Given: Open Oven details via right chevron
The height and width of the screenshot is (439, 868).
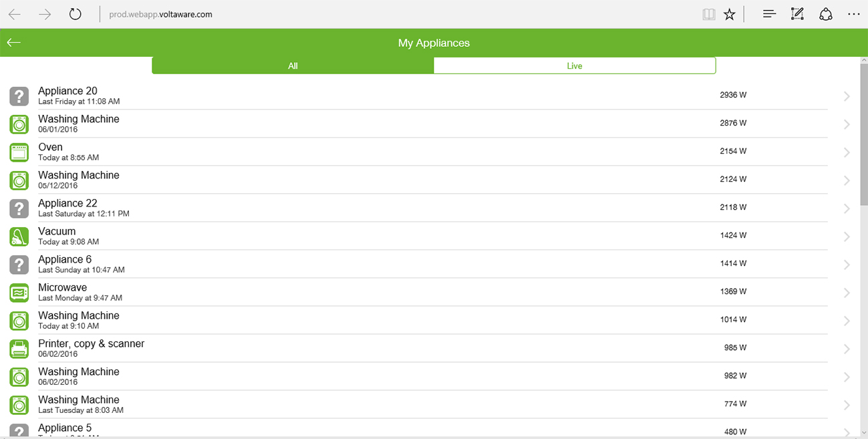Looking at the screenshot, I should (847, 152).
